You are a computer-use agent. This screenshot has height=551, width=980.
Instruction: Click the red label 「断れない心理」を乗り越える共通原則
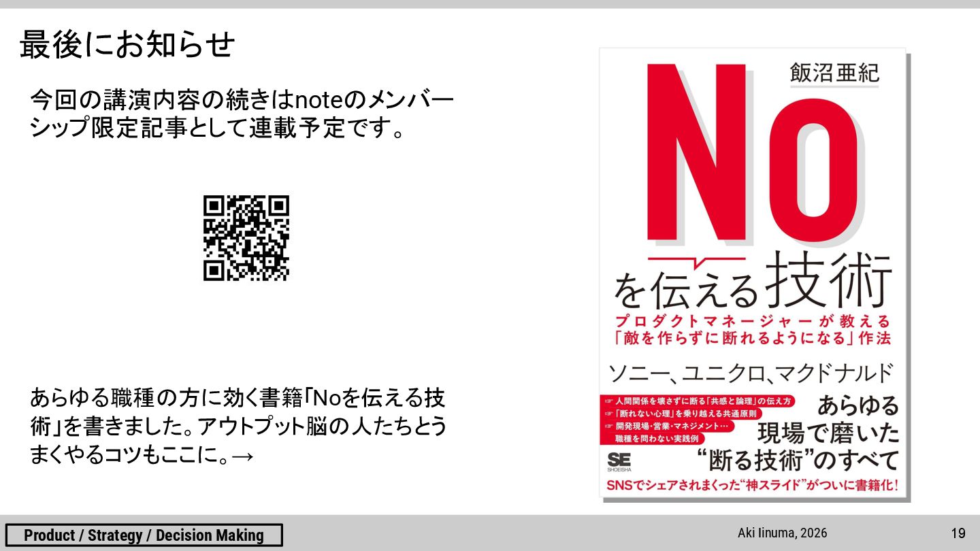click(683, 414)
